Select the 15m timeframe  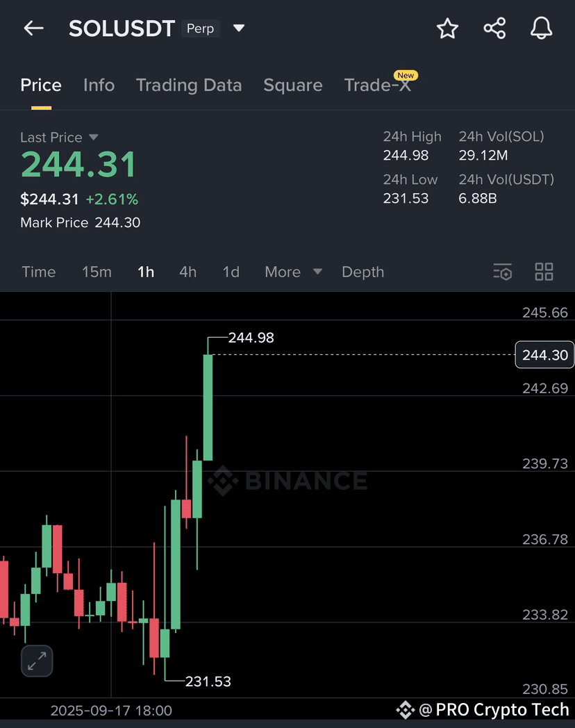[x=97, y=272]
